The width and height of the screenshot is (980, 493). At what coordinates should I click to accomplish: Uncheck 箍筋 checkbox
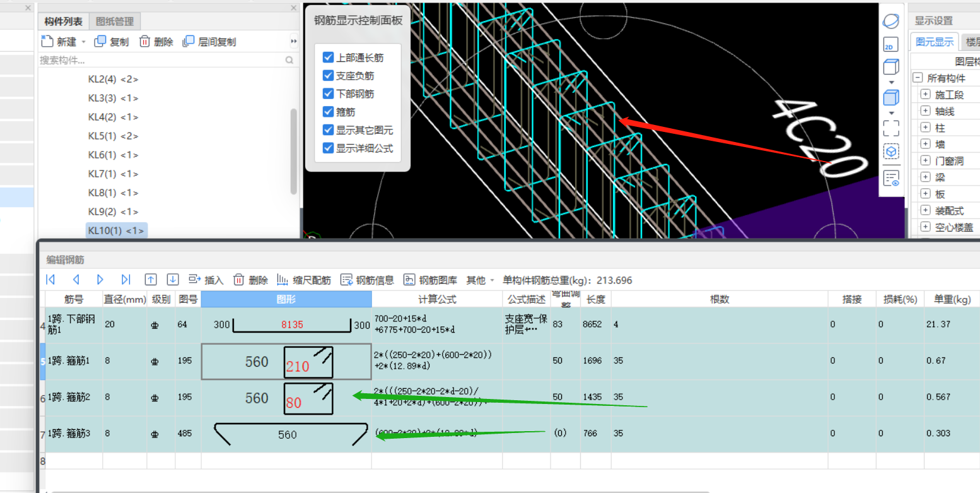coord(328,112)
